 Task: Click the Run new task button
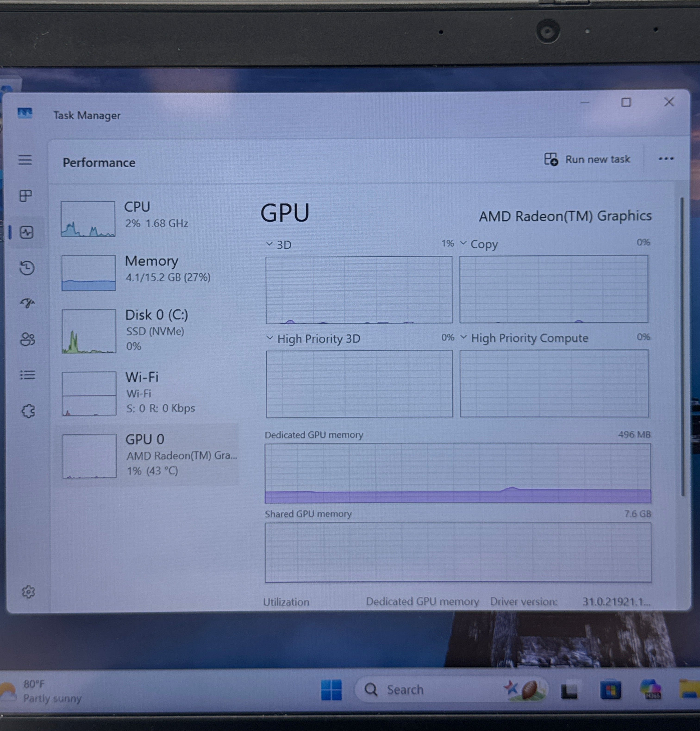click(587, 159)
